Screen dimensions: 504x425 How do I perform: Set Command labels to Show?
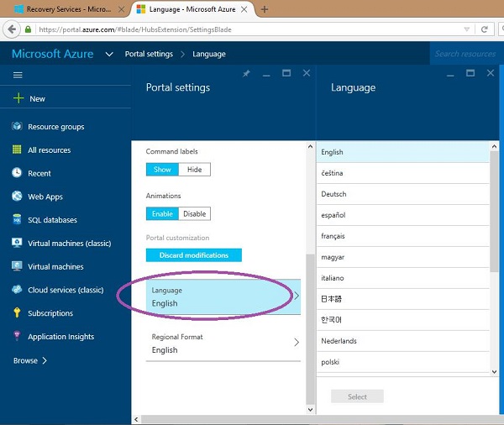point(162,170)
